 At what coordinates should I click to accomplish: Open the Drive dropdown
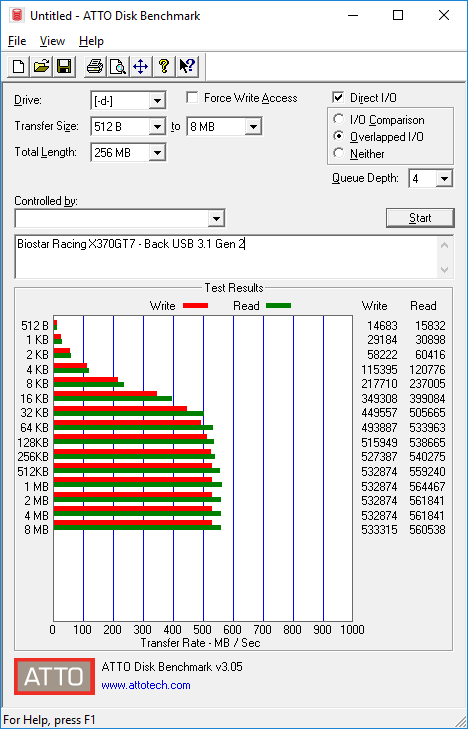click(x=157, y=100)
